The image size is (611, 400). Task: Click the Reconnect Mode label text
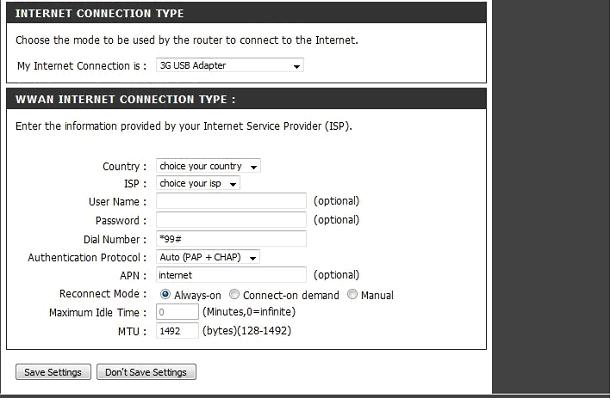click(x=103, y=295)
